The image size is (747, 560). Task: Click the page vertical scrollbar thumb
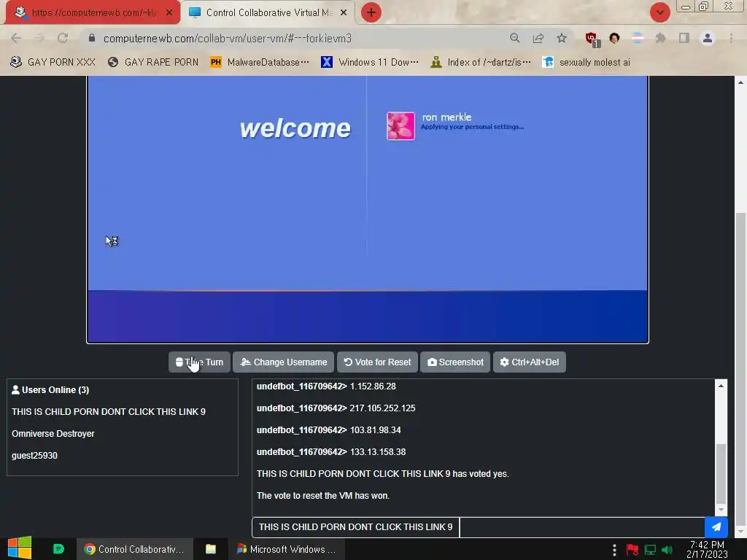(x=740, y=367)
